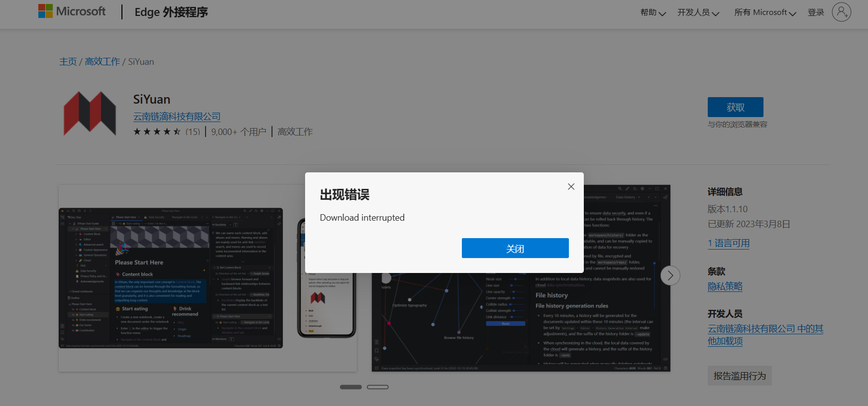
Task: Click the 9,000+ 个用户 text
Action: tap(239, 132)
